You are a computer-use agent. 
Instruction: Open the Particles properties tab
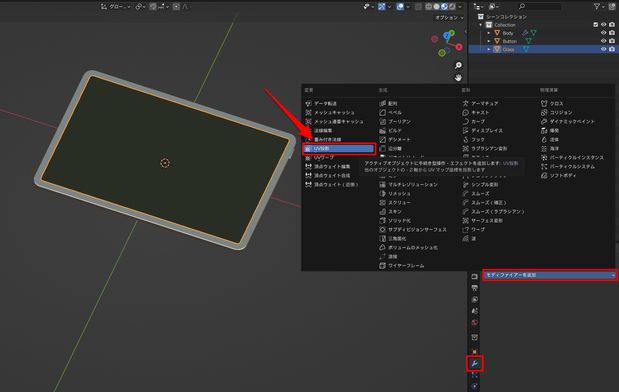tap(475, 375)
